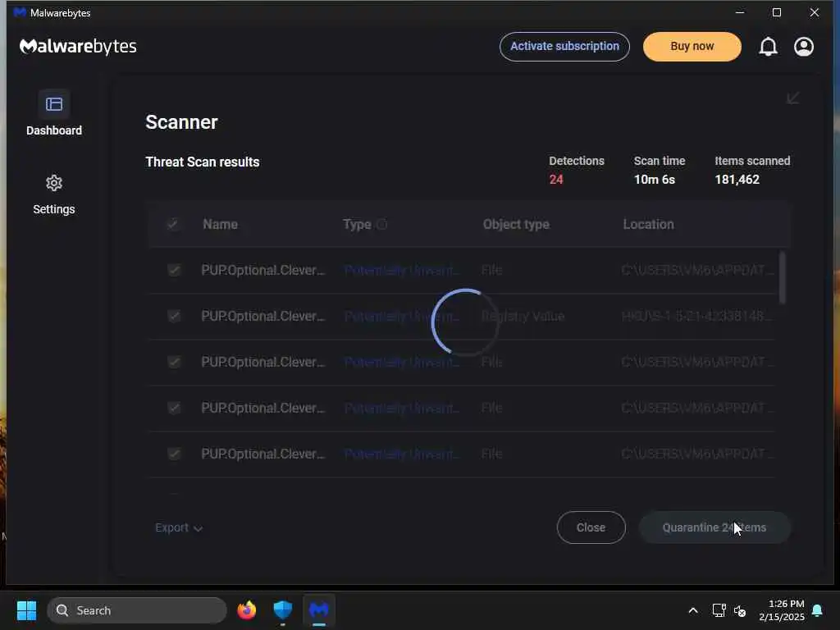Open the Dashboard sidebar icon

click(x=53, y=104)
